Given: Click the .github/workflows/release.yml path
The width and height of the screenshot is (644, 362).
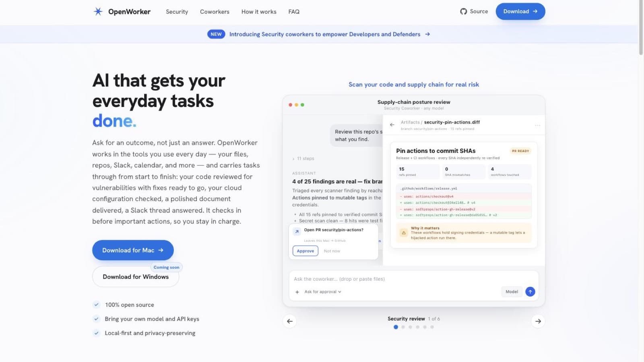Looking at the screenshot, I should [429, 188].
